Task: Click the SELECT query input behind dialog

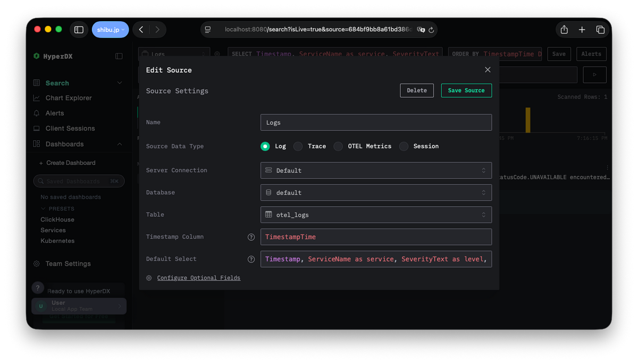Action: tap(335, 54)
